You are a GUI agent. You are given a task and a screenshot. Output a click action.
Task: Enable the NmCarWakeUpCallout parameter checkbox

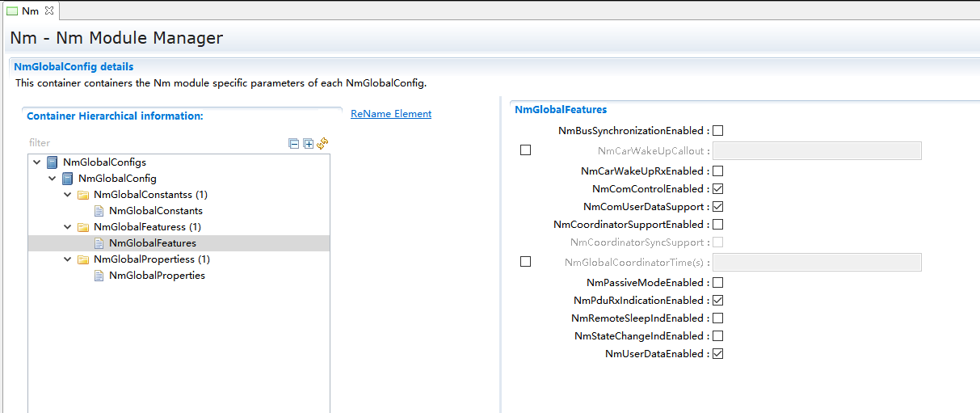[526, 150]
